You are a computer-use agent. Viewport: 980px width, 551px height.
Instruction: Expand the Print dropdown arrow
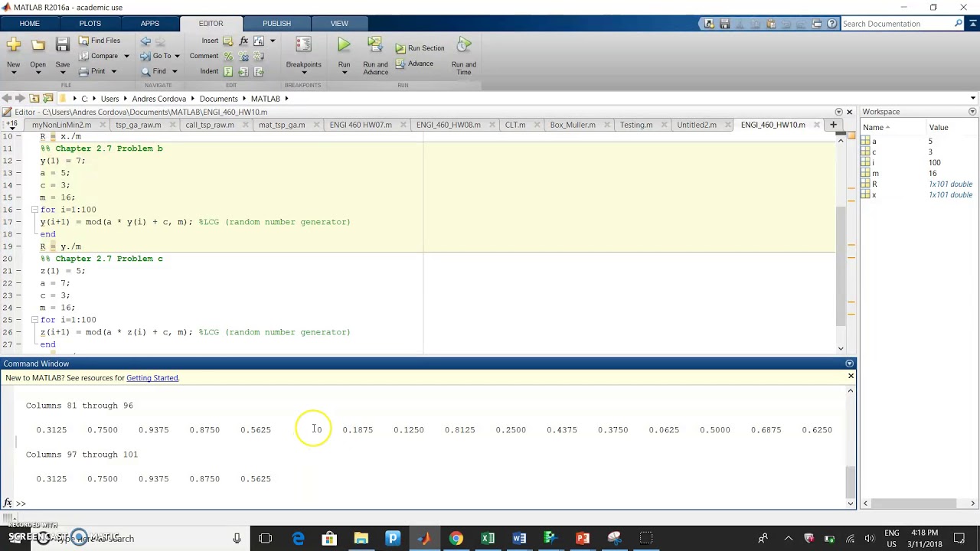pos(114,71)
